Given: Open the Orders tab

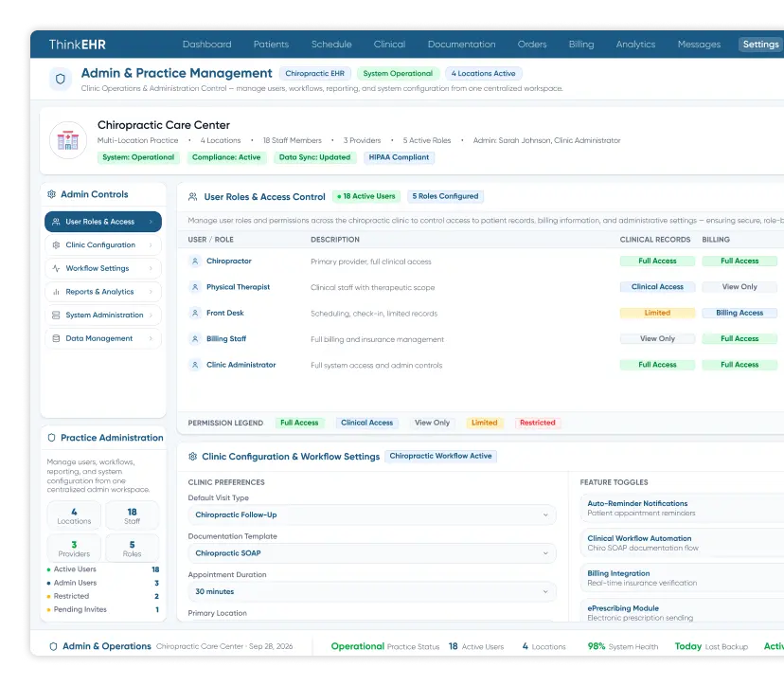Looking at the screenshot, I should 532,45.
